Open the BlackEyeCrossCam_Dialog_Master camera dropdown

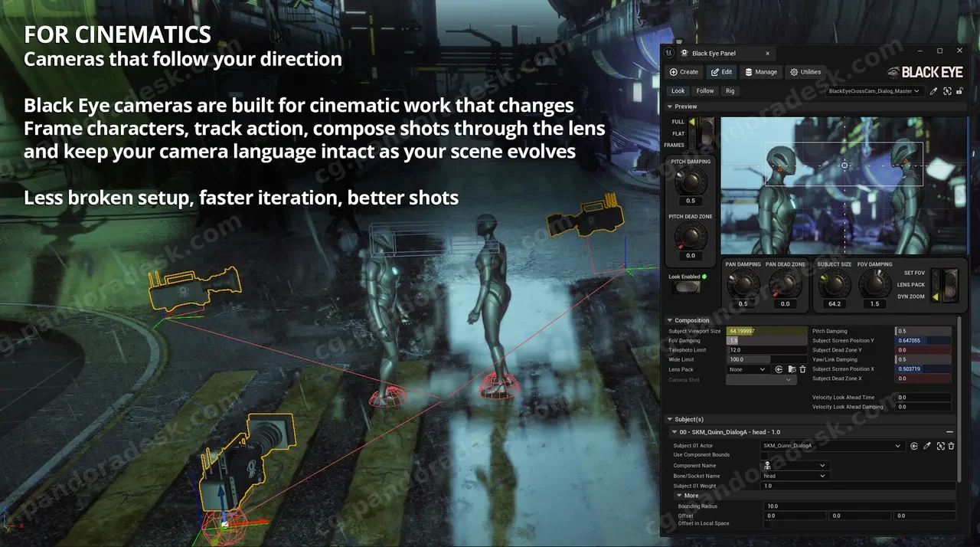(874, 91)
